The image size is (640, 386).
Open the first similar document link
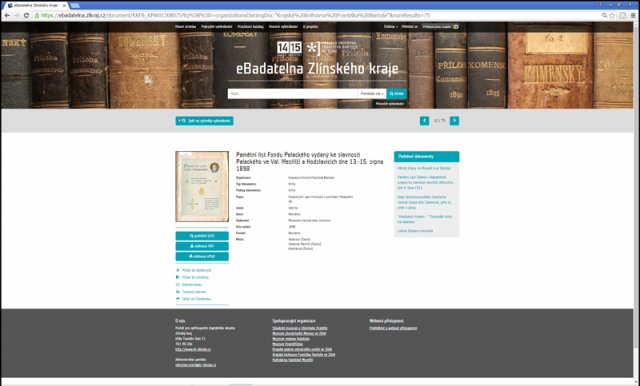click(x=424, y=168)
